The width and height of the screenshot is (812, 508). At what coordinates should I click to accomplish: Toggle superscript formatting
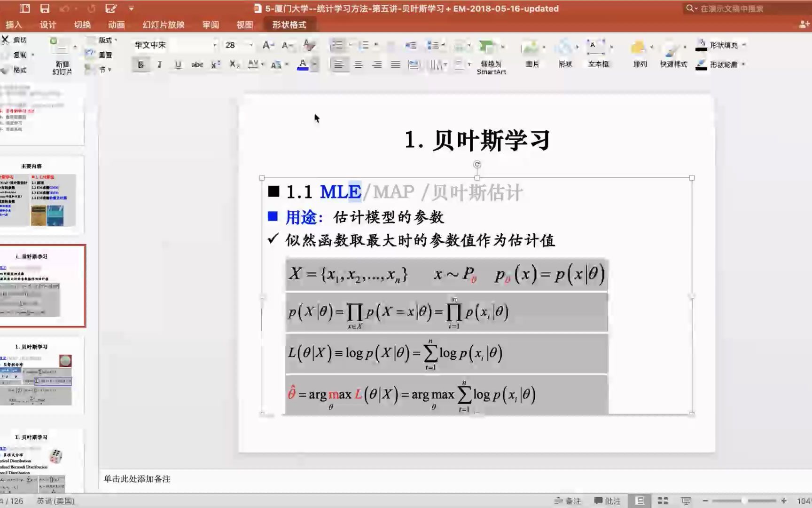point(215,64)
